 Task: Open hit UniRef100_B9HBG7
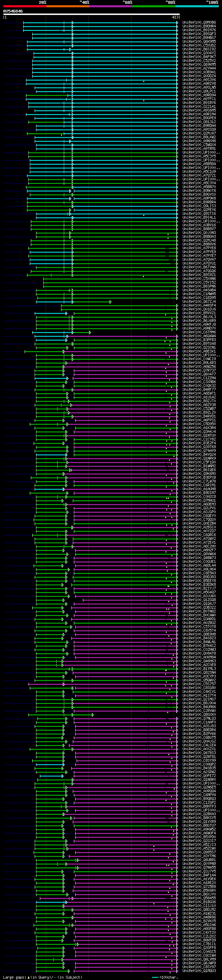coord(199,38)
